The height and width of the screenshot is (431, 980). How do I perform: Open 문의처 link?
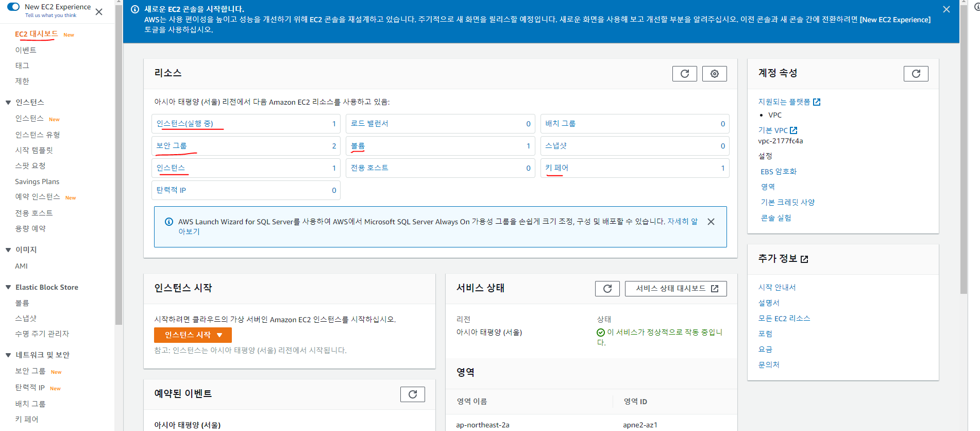tap(769, 365)
